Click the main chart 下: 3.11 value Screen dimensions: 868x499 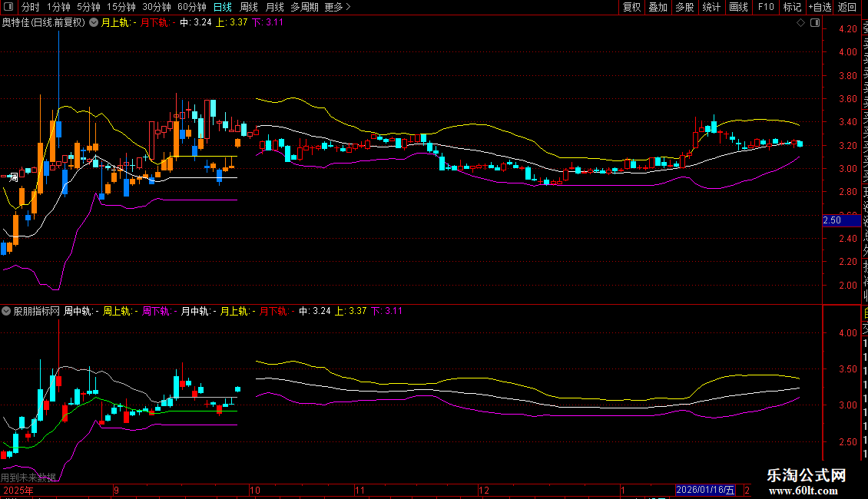[267, 23]
